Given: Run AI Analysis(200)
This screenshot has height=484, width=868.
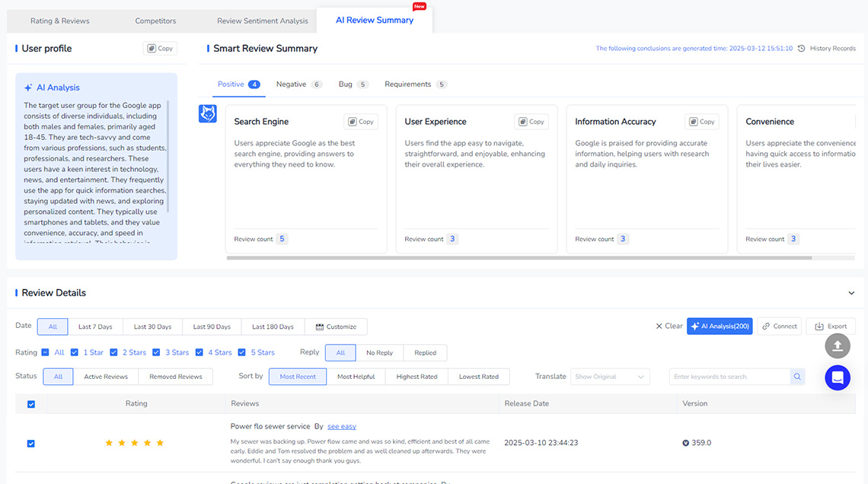Looking at the screenshot, I should pyautogui.click(x=720, y=326).
